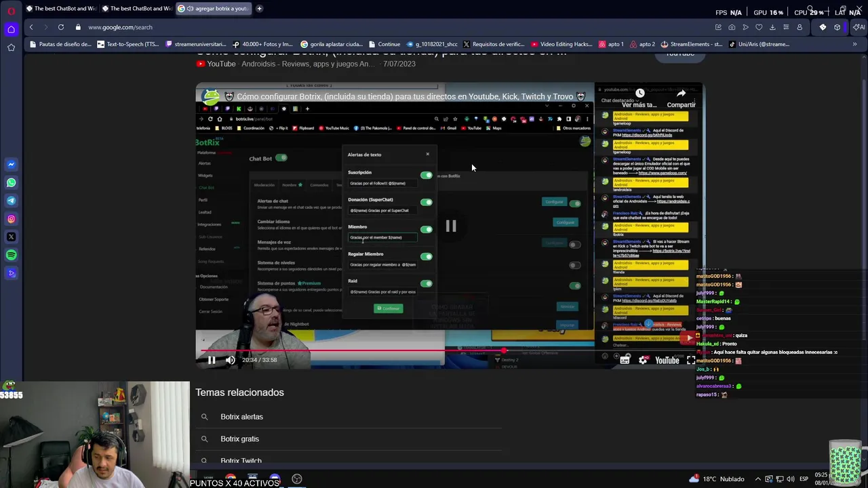Screen dimensions: 868x488
Task: Open 'Video Editing Hacks...' bookmark
Action: (561, 44)
